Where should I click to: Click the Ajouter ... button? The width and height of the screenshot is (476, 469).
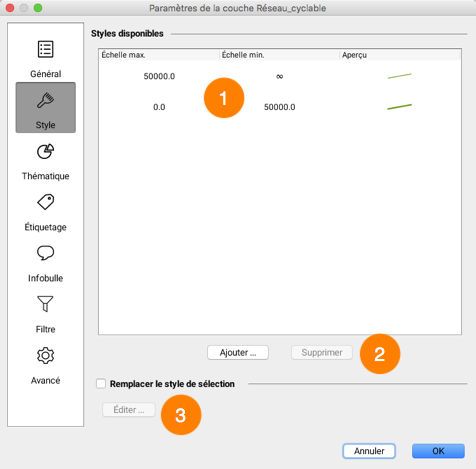click(x=238, y=352)
